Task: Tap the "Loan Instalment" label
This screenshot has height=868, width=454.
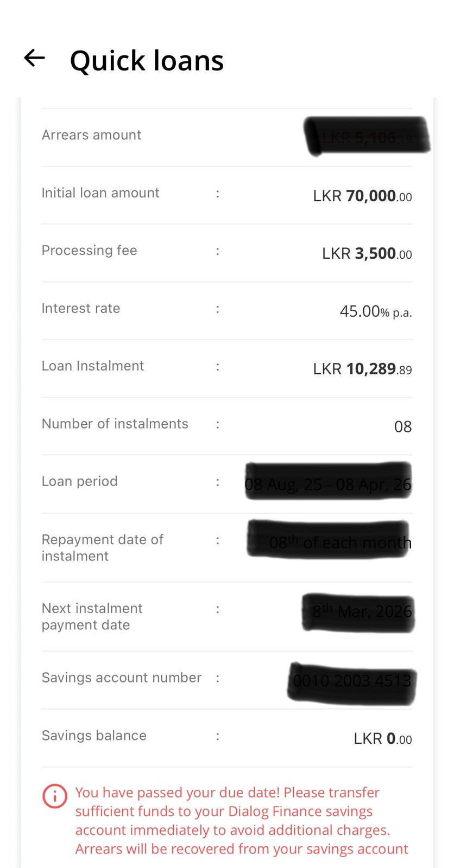Action: pyautogui.click(x=93, y=366)
